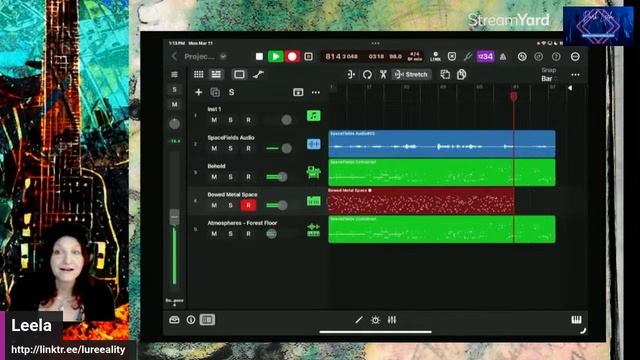Click the red playhead marker on ruler

514,96
